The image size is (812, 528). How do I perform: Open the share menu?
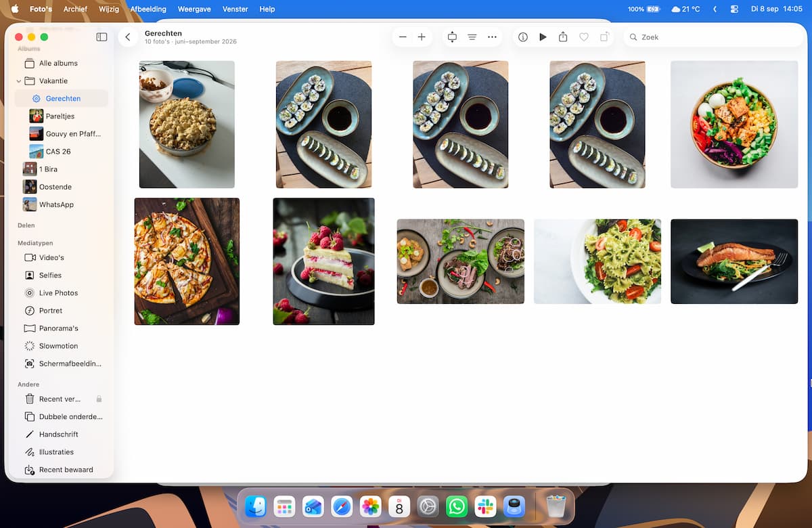[x=563, y=37]
